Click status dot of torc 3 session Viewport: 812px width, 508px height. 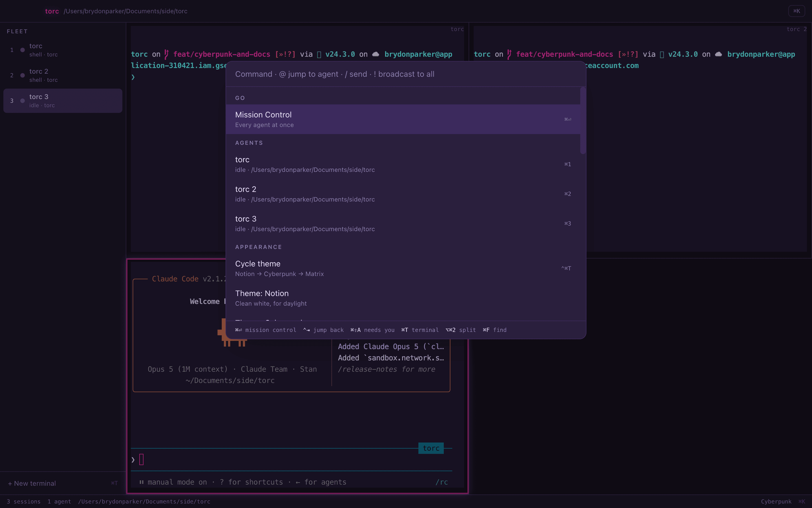point(23,101)
